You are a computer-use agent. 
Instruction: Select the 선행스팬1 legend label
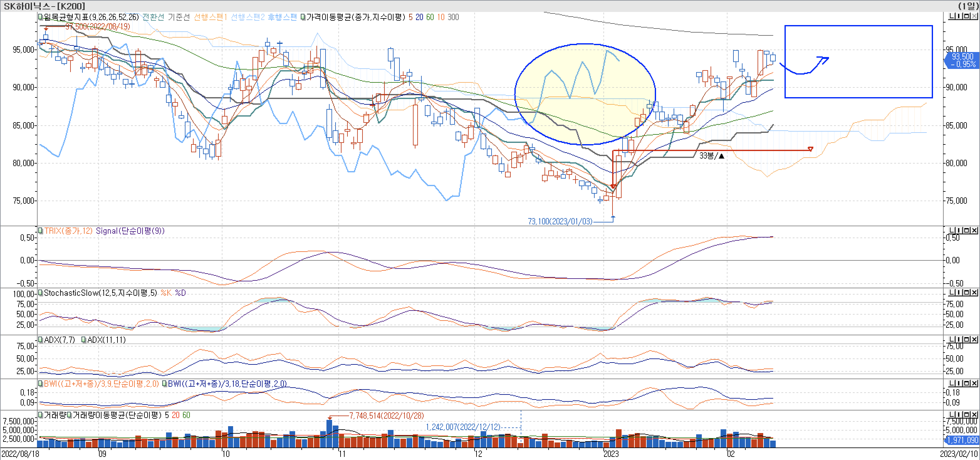click(x=210, y=17)
